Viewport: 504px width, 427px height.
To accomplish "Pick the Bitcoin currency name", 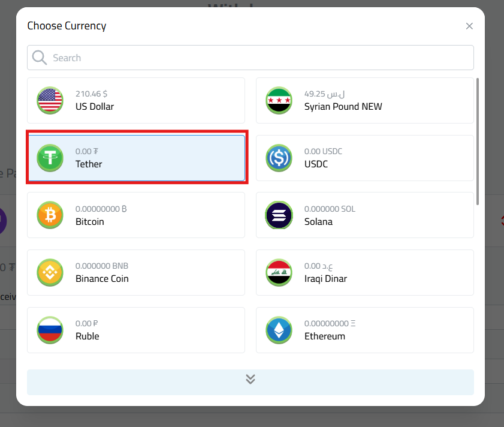I will [90, 222].
